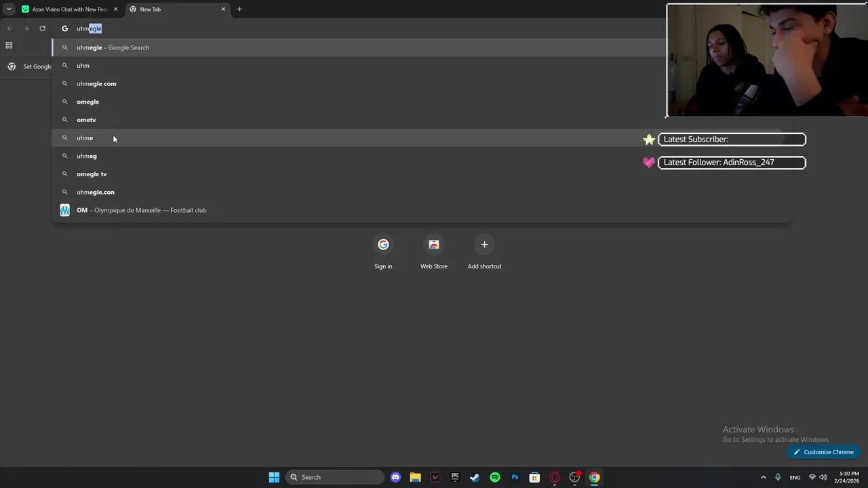Screen dimensions: 868x488
Task: Select the 'uhme' suggestion
Action: [421, 138]
